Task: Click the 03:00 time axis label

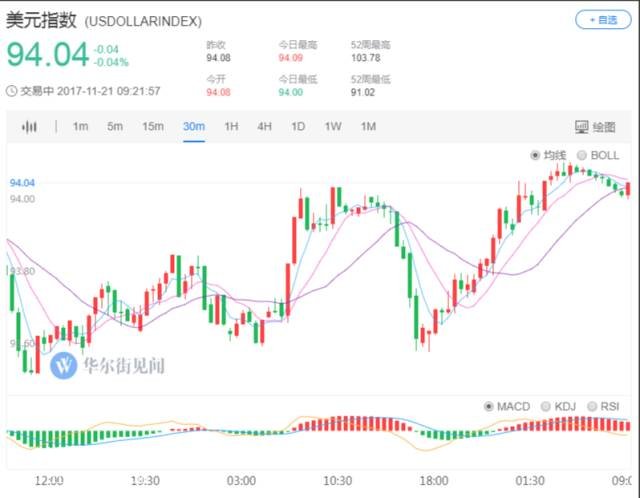Action: coord(241,481)
